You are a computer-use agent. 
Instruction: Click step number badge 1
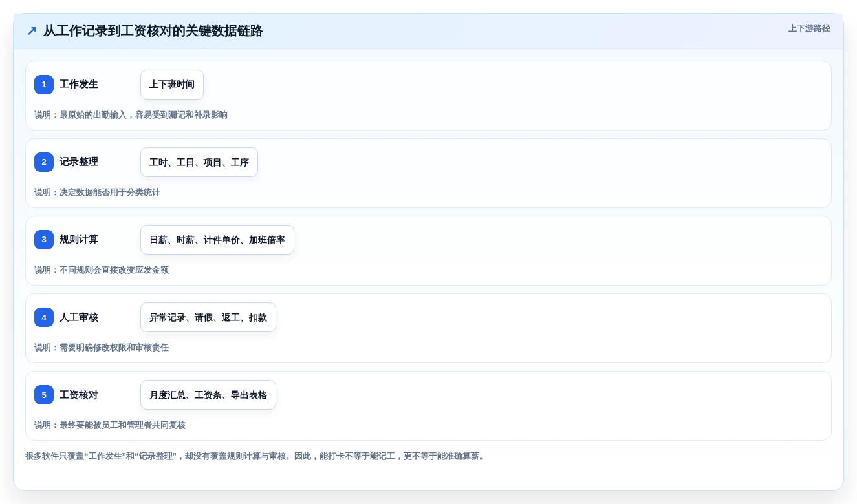[44, 85]
